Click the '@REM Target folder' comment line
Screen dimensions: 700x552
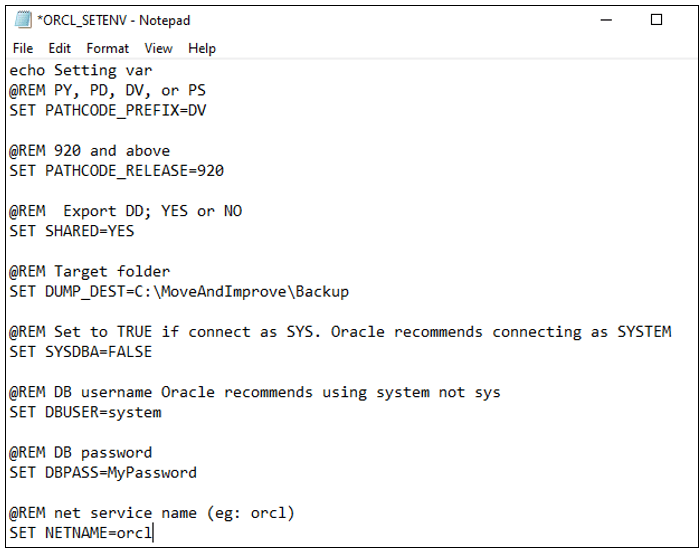click(x=90, y=271)
